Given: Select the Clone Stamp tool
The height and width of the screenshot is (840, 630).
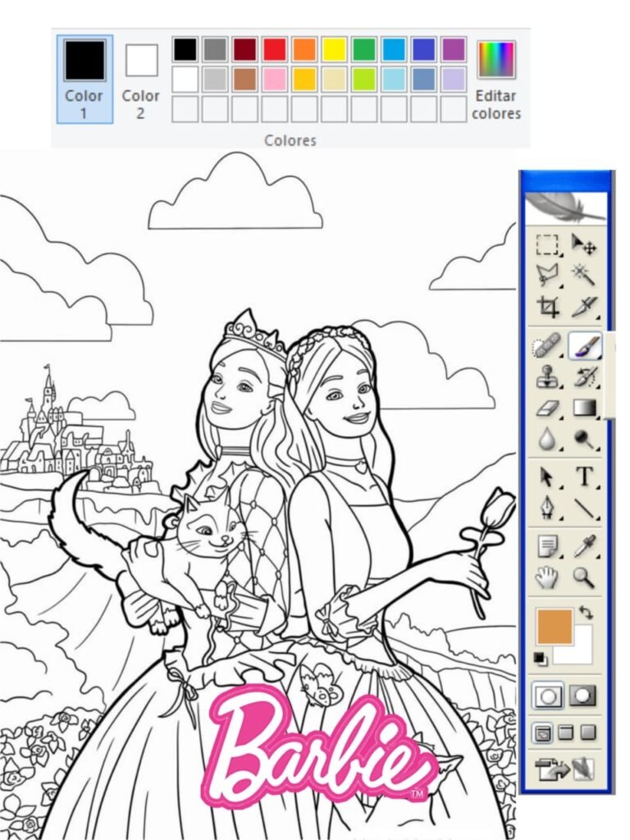Looking at the screenshot, I should (548, 377).
